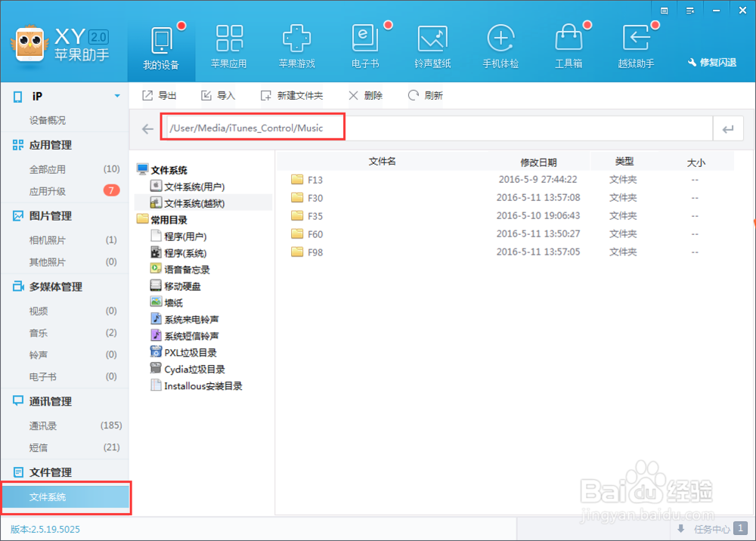The height and width of the screenshot is (541, 756).
Task: Open the 工具箱 toolbox
Action: 569,45
